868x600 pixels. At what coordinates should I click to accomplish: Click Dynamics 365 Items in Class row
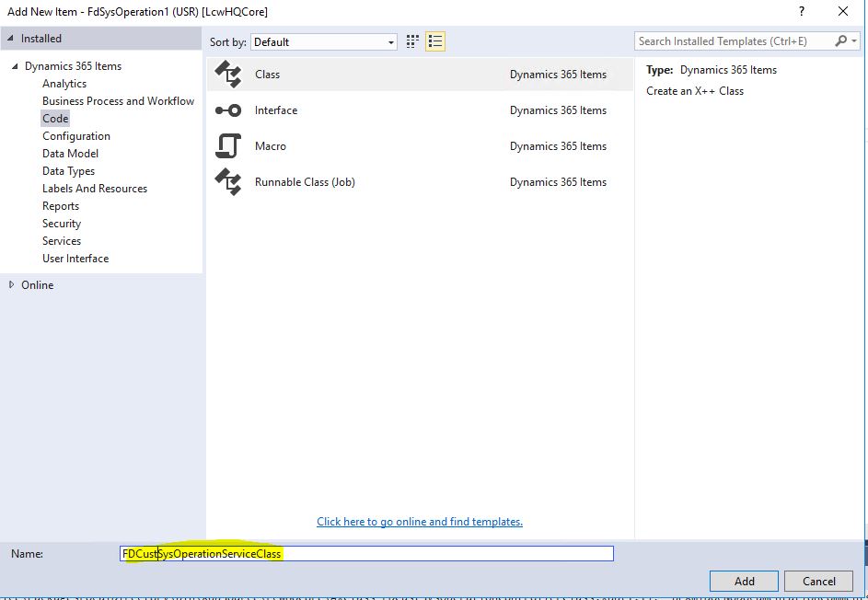click(558, 75)
